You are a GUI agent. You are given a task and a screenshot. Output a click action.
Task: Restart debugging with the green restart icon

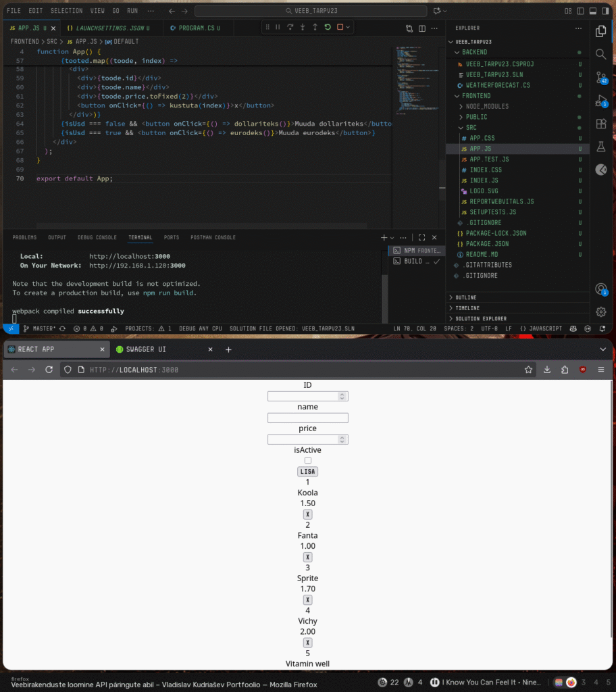click(328, 27)
